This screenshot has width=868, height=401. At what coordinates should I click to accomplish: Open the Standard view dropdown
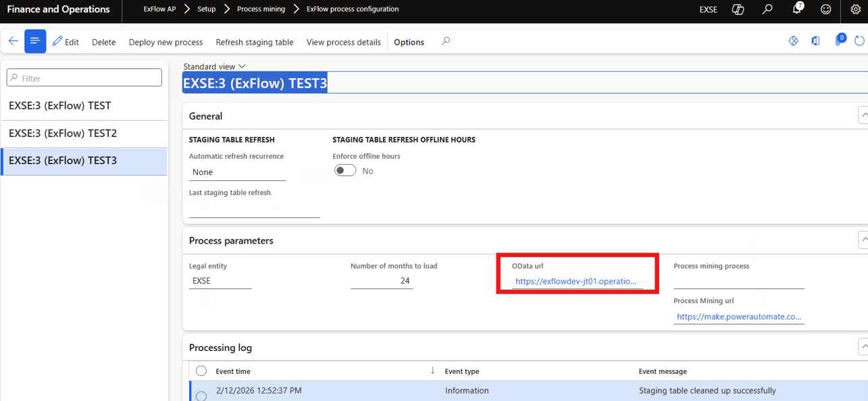(214, 66)
